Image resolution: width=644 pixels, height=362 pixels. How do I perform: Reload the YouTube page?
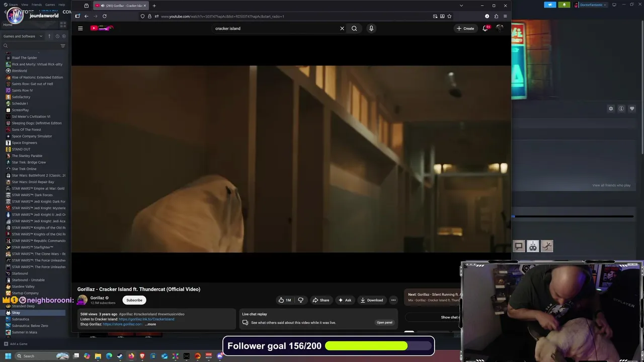click(105, 16)
